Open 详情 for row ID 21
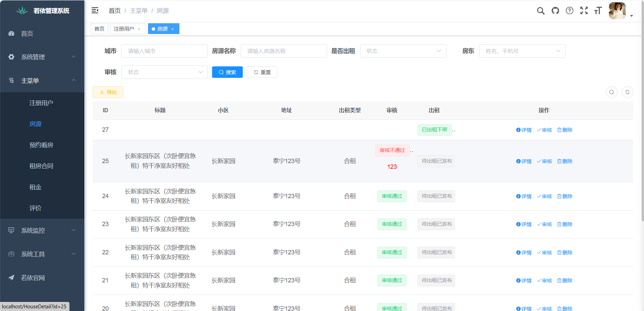Image resolution: width=644 pixels, height=311 pixels. click(524, 280)
